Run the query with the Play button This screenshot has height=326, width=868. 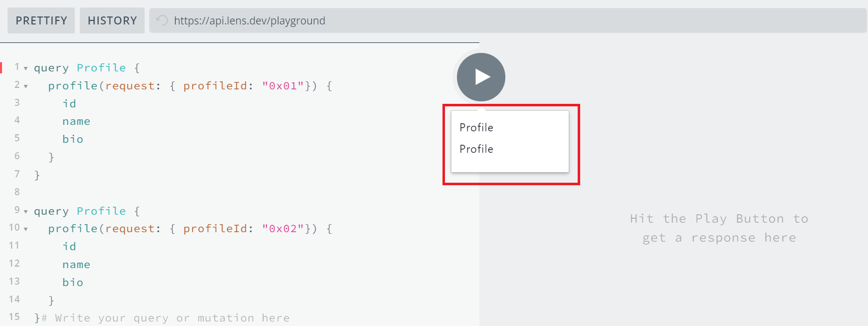[x=481, y=77]
